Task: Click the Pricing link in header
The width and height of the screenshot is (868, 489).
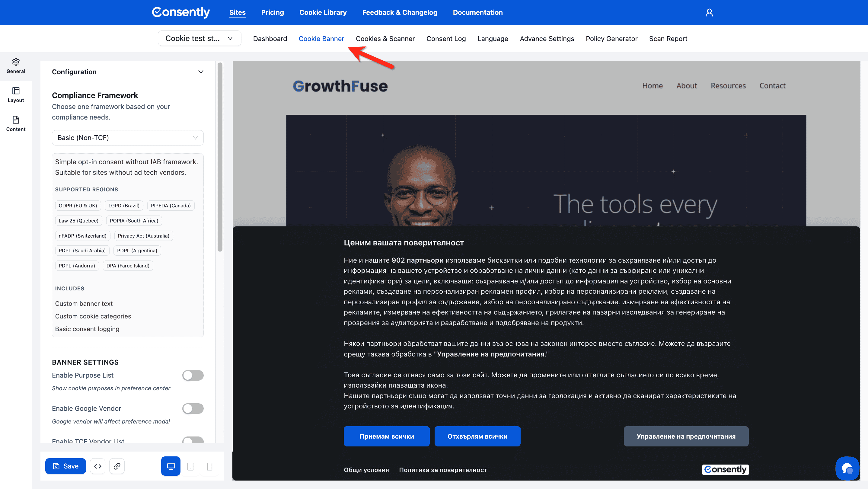Action: point(272,12)
